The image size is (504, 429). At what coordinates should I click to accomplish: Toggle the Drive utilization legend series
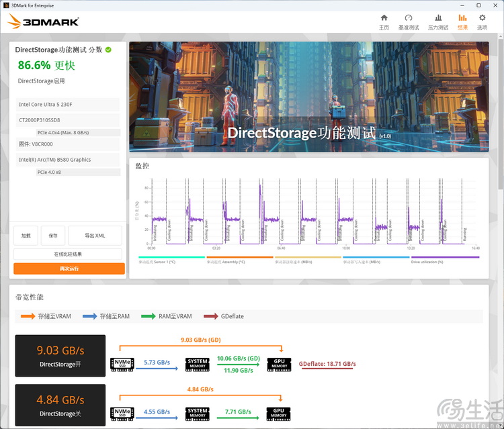pyautogui.click(x=445, y=259)
